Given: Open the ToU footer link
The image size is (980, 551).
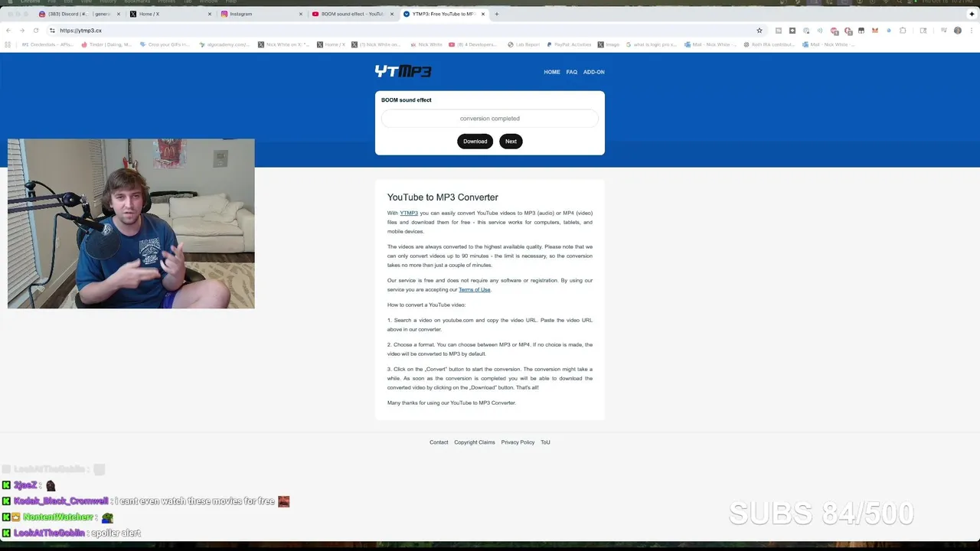Looking at the screenshot, I should (x=545, y=442).
